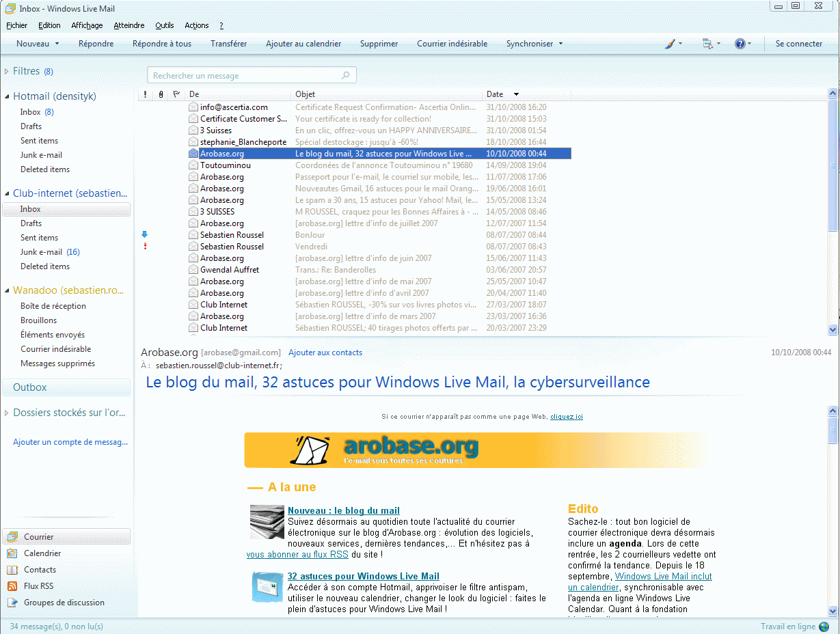Open Calendrier from the bottom sidebar
840x634 pixels.
tap(42, 553)
